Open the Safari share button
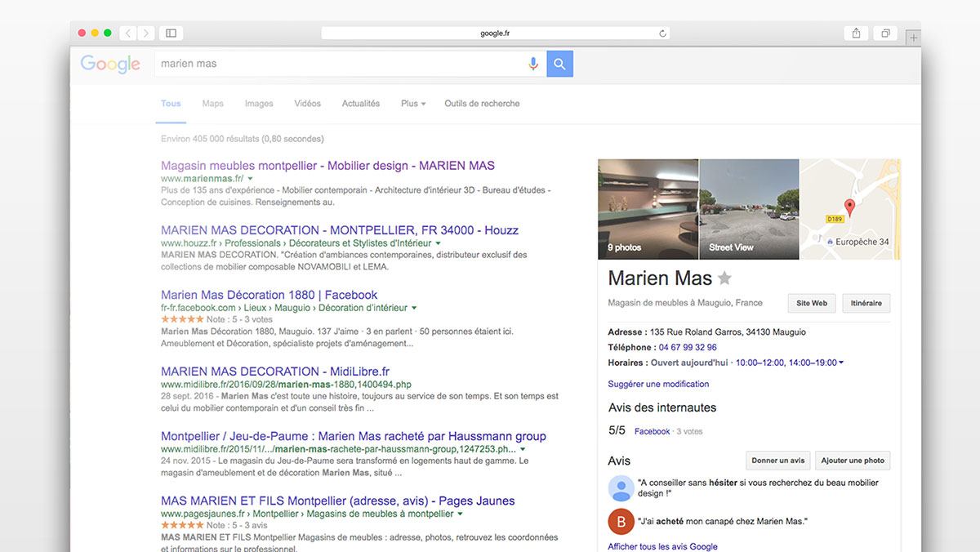The height and width of the screenshot is (552, 980). (x=856, y=33)
